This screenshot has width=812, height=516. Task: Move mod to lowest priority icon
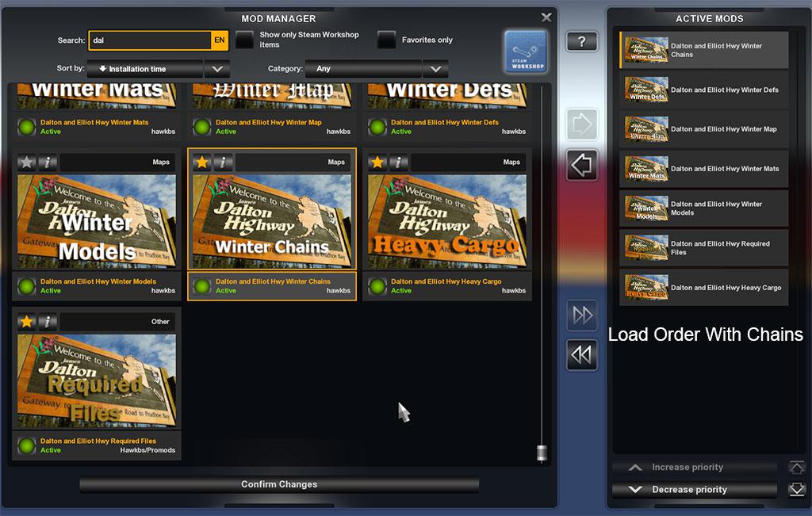pos(796,490)
